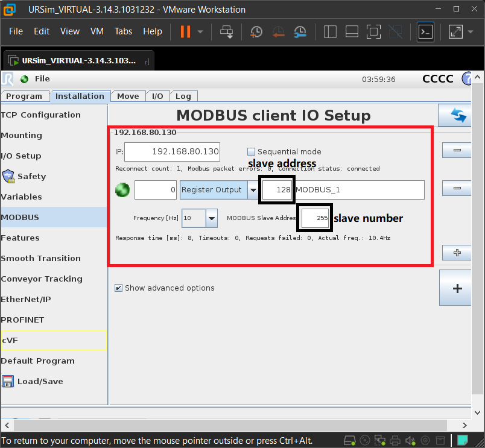This screenshot has width=485, height=448.
Task: Open the Register Output signal type dropdown
Action: (219, 190)
